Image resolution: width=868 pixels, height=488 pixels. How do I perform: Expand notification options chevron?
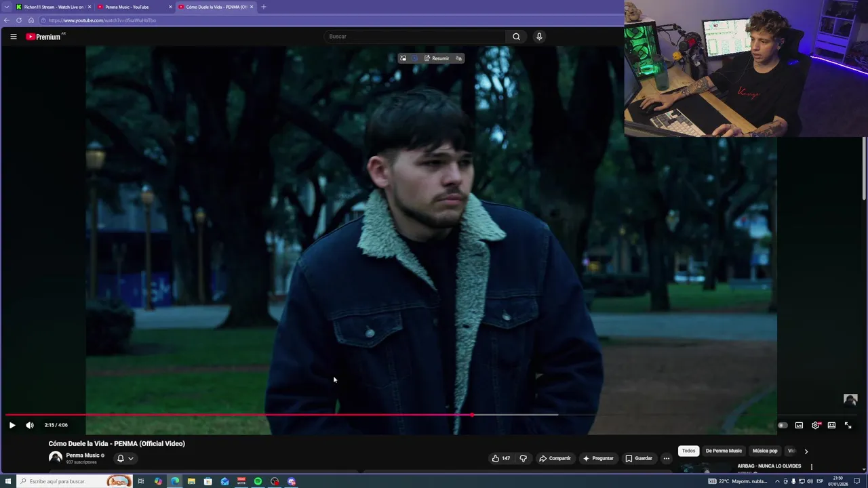pyautogui.click(x=131, y=458)
